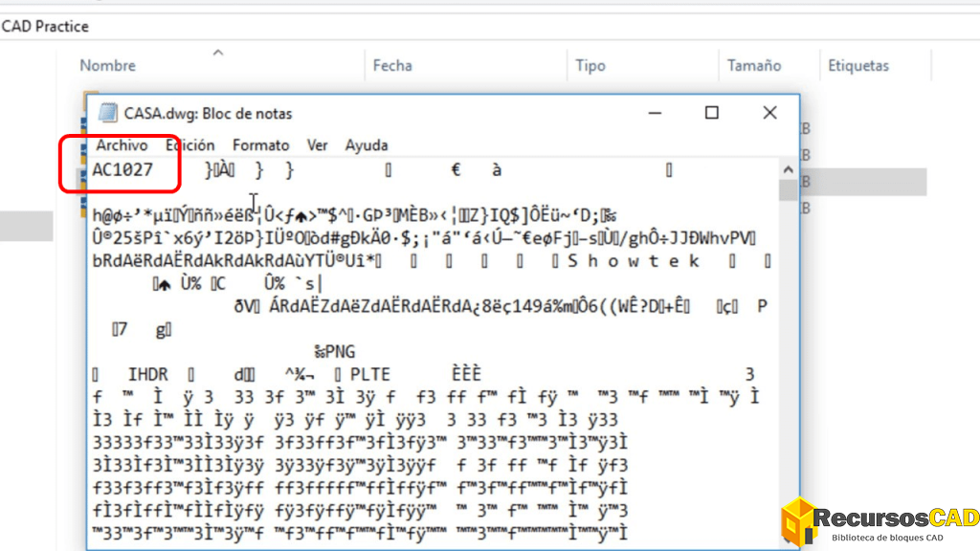
Task: Sort files by the Fecha column
Action: [392, 66]
